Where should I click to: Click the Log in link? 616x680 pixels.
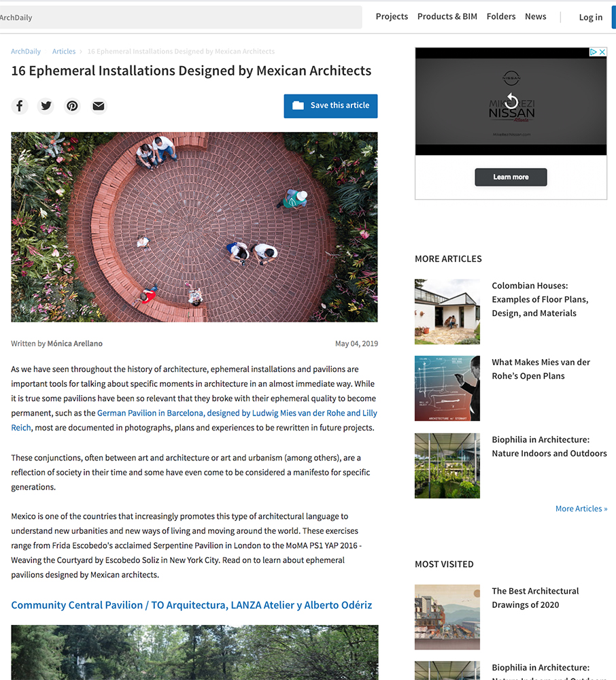coord(590,17)
